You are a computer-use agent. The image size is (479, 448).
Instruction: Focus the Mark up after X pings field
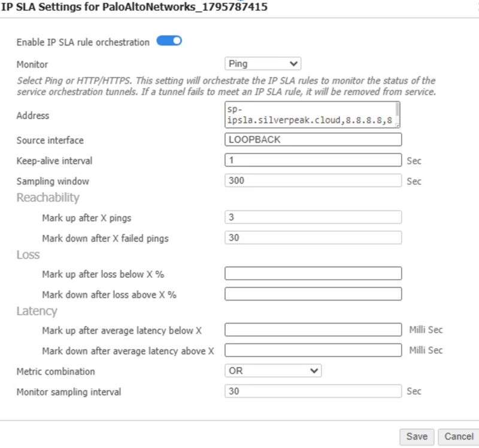click(313, 217)
